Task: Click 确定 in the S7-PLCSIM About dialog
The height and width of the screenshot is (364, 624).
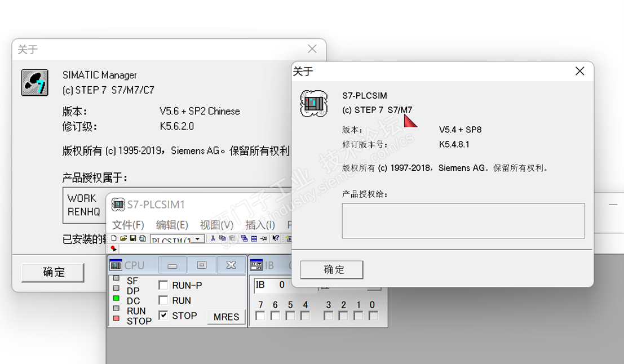Action: (x=332, y=270)
